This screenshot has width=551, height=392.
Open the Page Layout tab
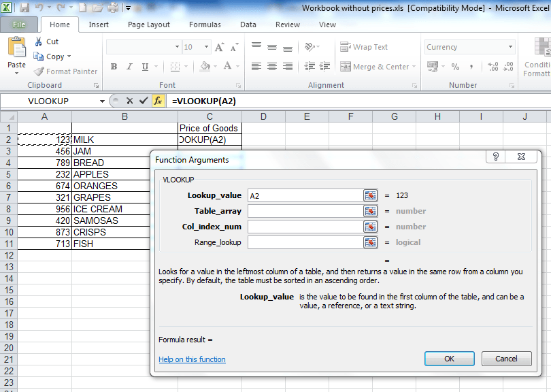(149, 24)
